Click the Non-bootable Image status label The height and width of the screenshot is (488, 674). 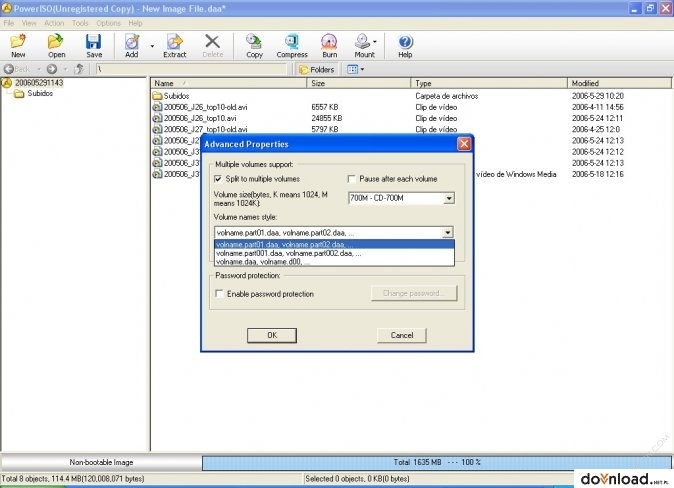click(101, 463)
